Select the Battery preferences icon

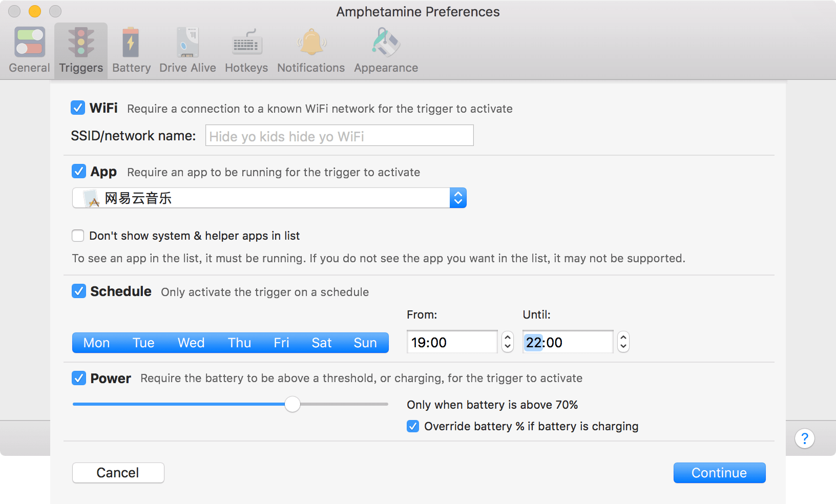(131, 42)
